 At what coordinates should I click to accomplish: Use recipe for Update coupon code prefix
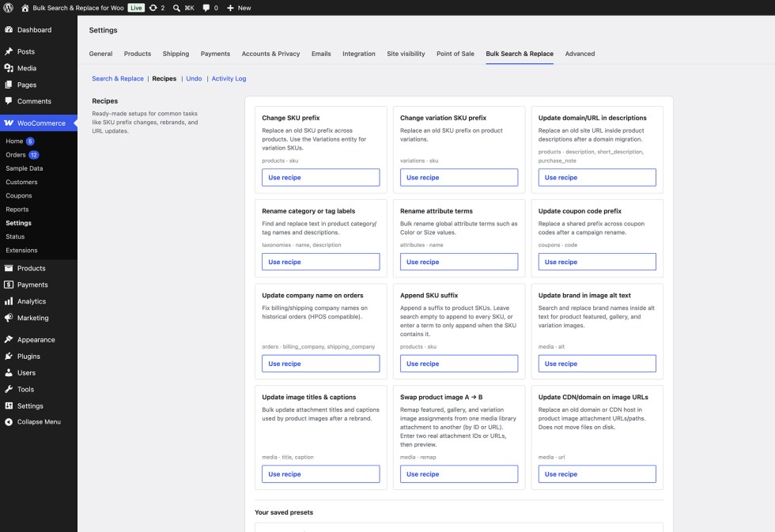(x=597, y=262)
